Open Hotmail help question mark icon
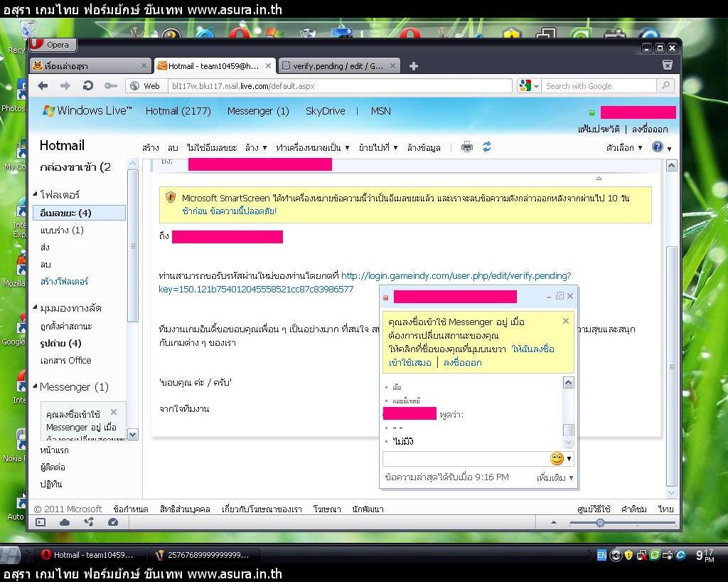This screenshot has width=728, height=582. [658, 147]
